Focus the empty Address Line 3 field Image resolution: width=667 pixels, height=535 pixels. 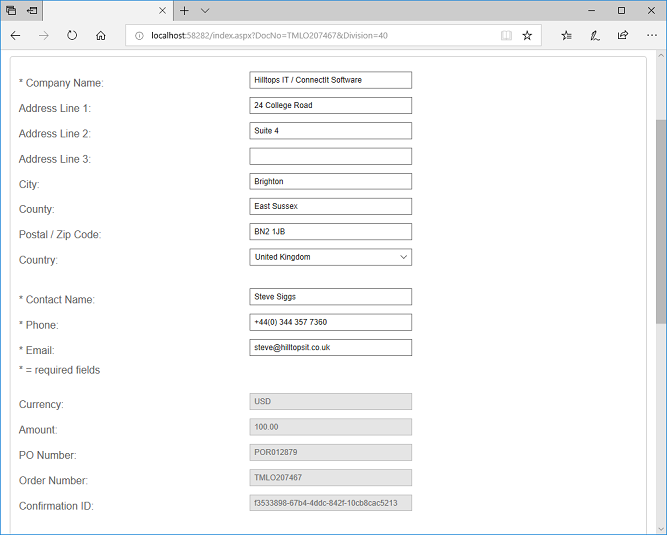pyautogui.click(x=330, y=156)
